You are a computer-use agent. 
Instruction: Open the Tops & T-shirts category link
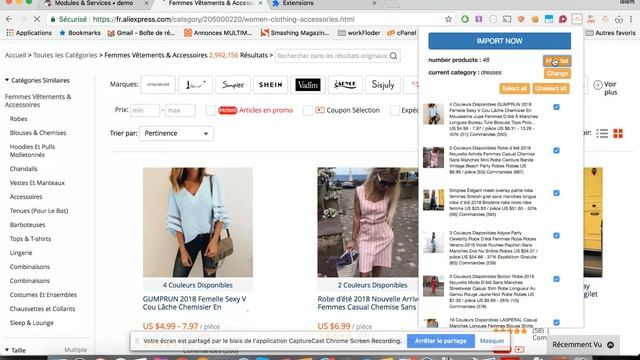click(x=30, y=239)
